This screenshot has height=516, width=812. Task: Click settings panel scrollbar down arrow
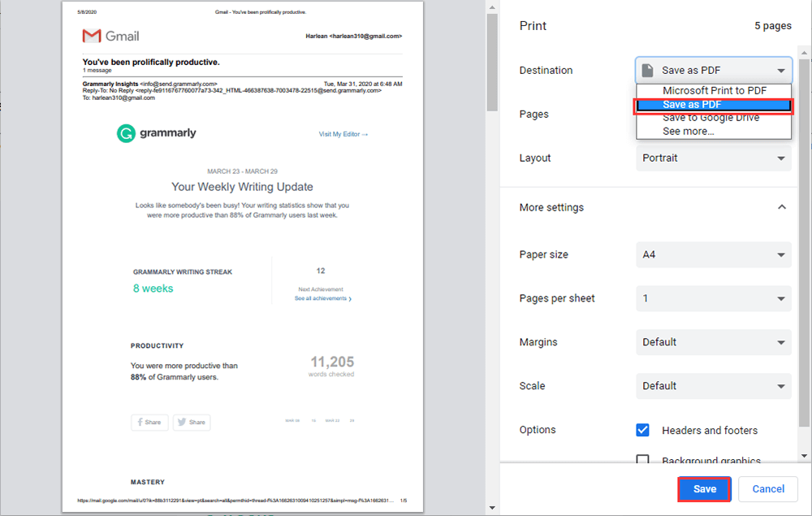click(804, 456)
